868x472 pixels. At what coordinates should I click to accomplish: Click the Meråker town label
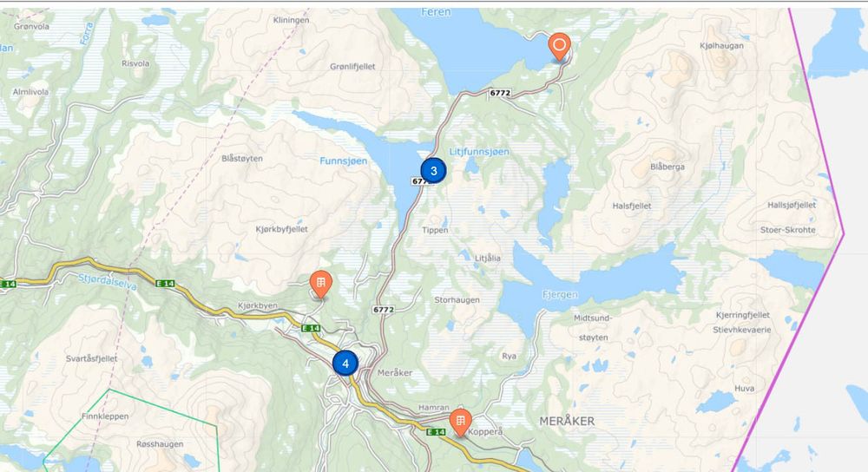pos(395,373)
